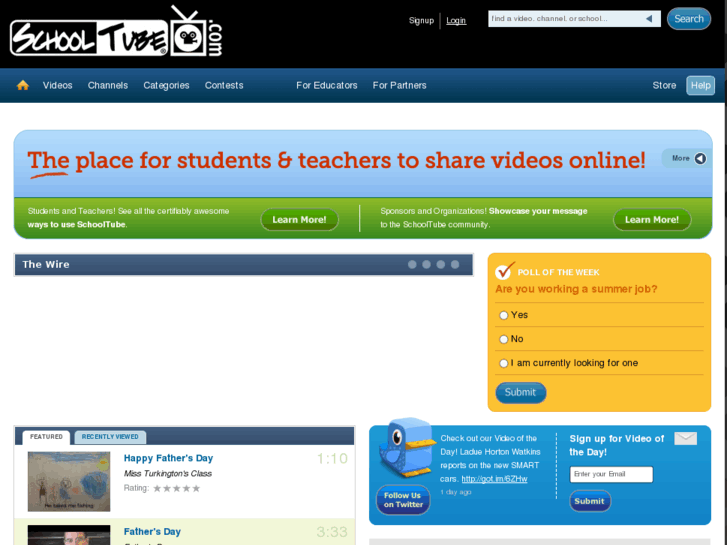Click the 1:10 video duration
The height and width of the screenshot is (545, 727).
pos(332,458)
